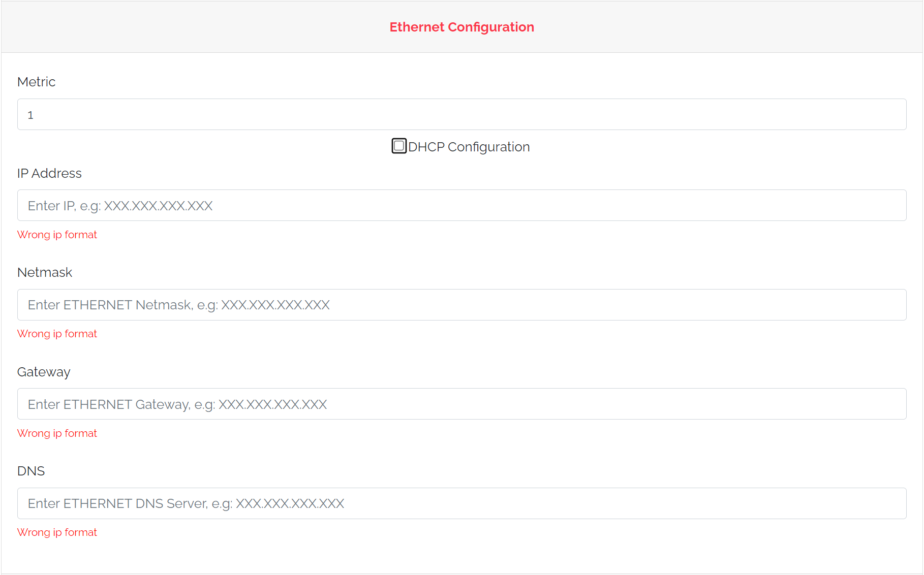The width and height of the screenshot is (924, 575).
Task: Click the Metric label
Action: pyautogui.click(x=36, y=81)
